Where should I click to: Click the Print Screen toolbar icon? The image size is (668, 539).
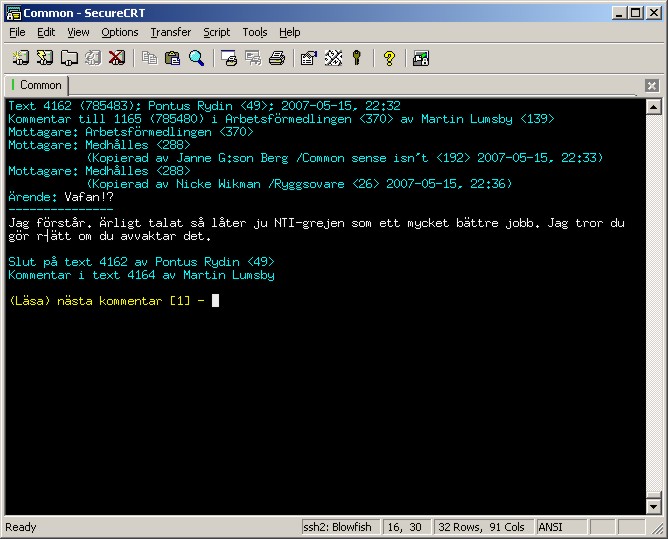pyautogui.click(x=229, y=58)
